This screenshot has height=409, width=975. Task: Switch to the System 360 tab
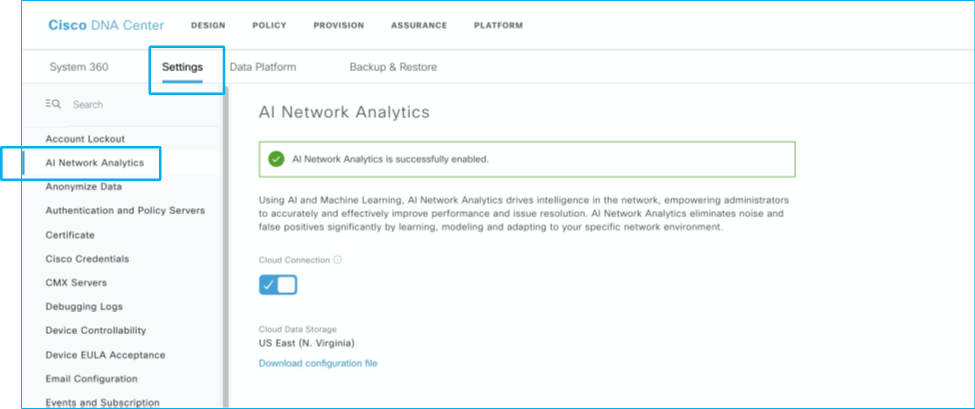[79, 67]
